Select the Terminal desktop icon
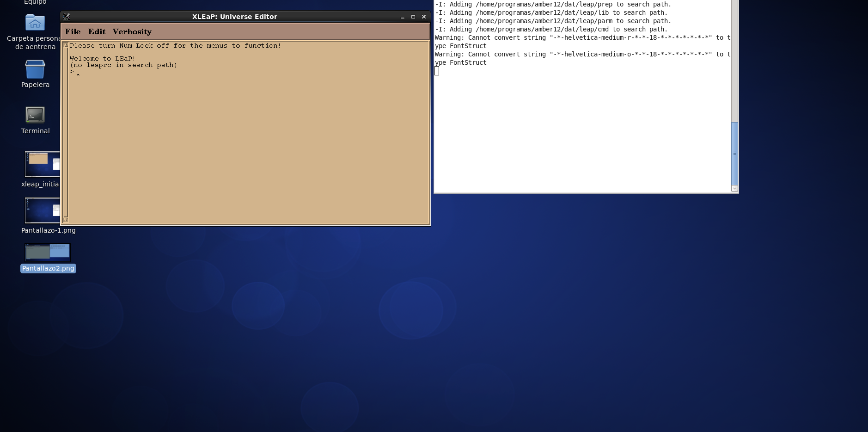Viewport: 868px width, 432px height. [x=35, y=115]
